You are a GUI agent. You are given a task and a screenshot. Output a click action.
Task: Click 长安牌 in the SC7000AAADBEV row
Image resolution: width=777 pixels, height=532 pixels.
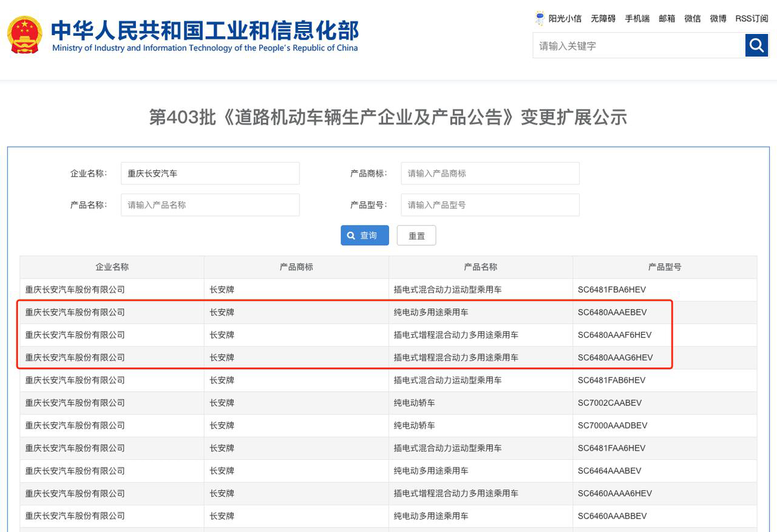[x=222, y=426]
